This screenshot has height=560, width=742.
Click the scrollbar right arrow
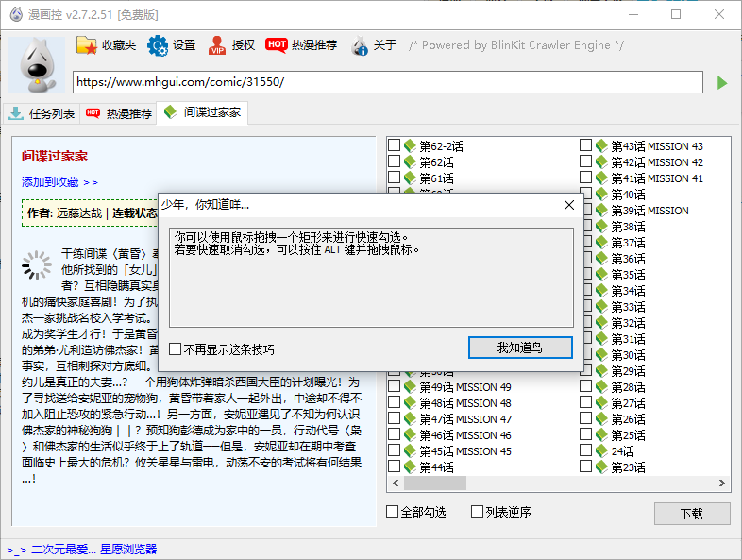tap(721, 483)
